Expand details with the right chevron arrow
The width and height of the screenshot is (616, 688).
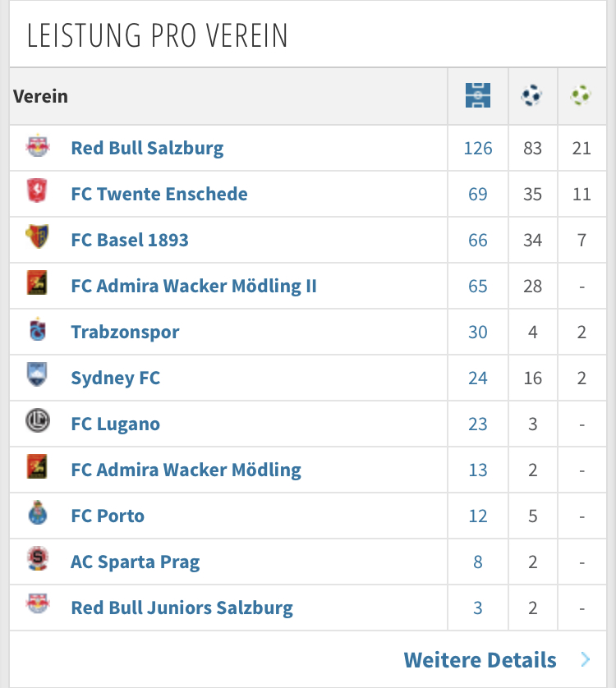586,659
